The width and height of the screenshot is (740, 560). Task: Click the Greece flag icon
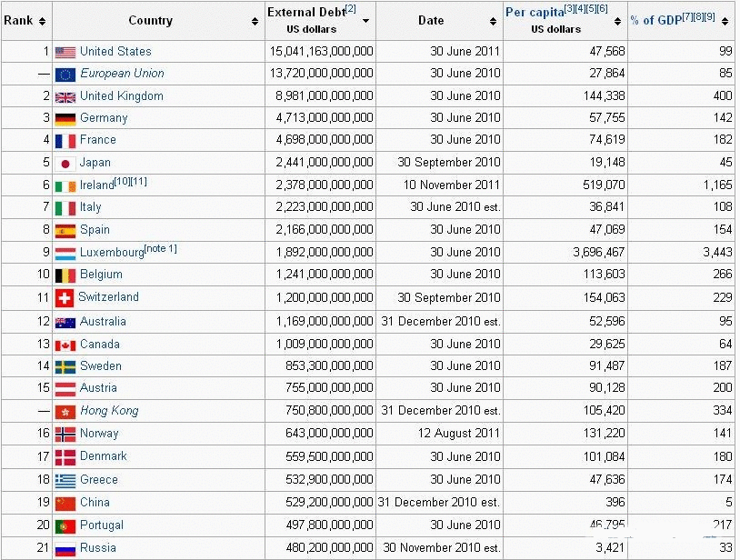pos(65,481)
